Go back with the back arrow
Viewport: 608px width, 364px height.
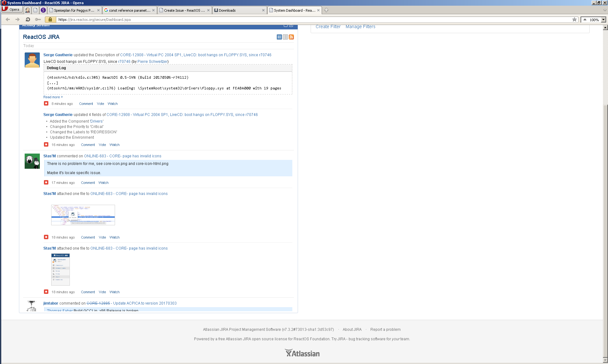click(x=8, y=20)
